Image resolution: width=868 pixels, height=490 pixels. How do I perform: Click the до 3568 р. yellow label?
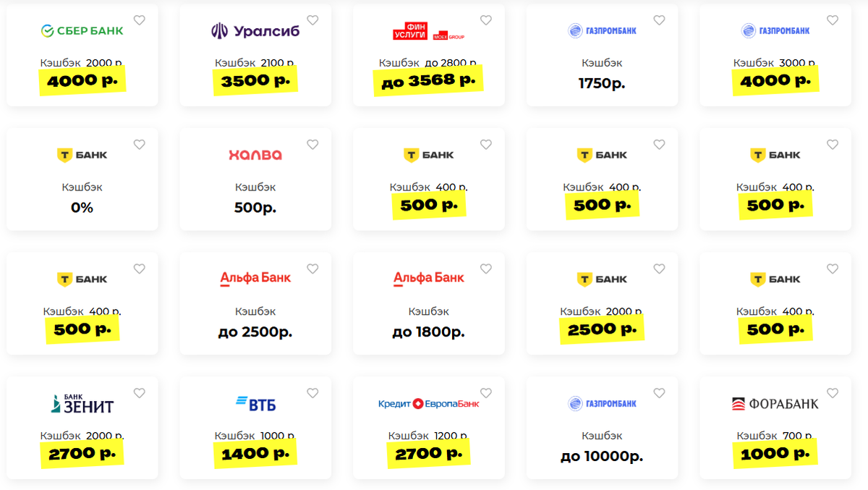pyautogui.click(x=428, y=80)
